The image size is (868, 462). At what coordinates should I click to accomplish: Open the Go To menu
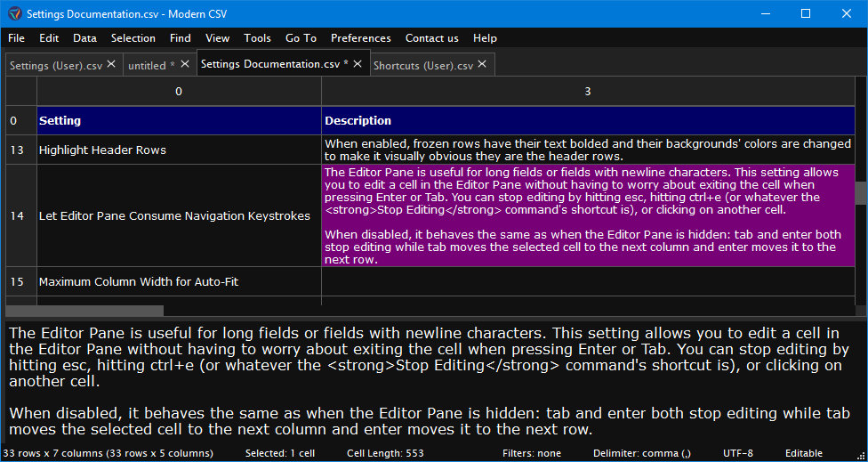click(301, 38)
